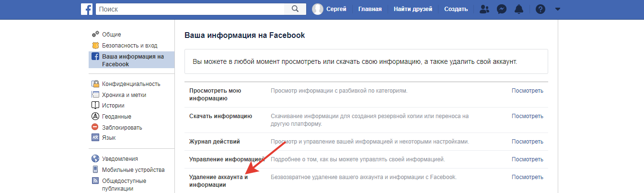Open notifications bell icon
The image size is (644, 193).
[x=519, y=9]
